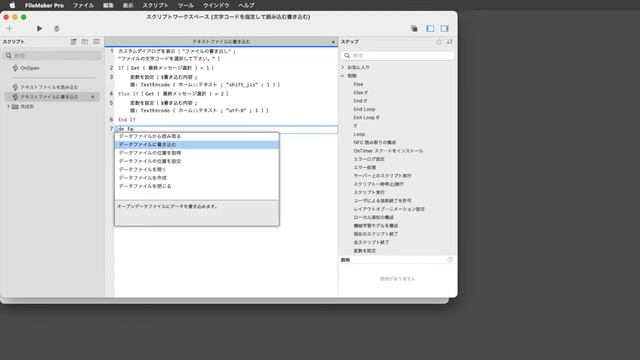Select the NFC 読み取りの構成 step
The height and width of the screenshot is (360, 640).
tap(375, 142)
